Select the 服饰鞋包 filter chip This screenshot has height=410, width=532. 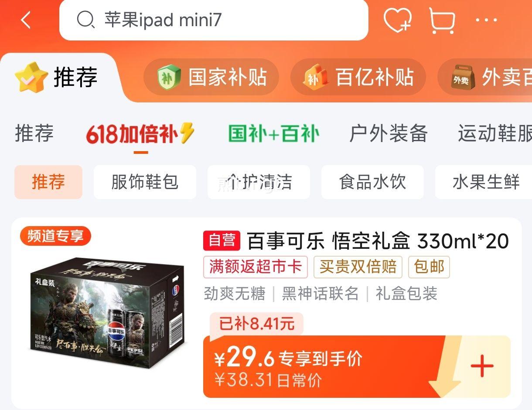tap(145, 182)
